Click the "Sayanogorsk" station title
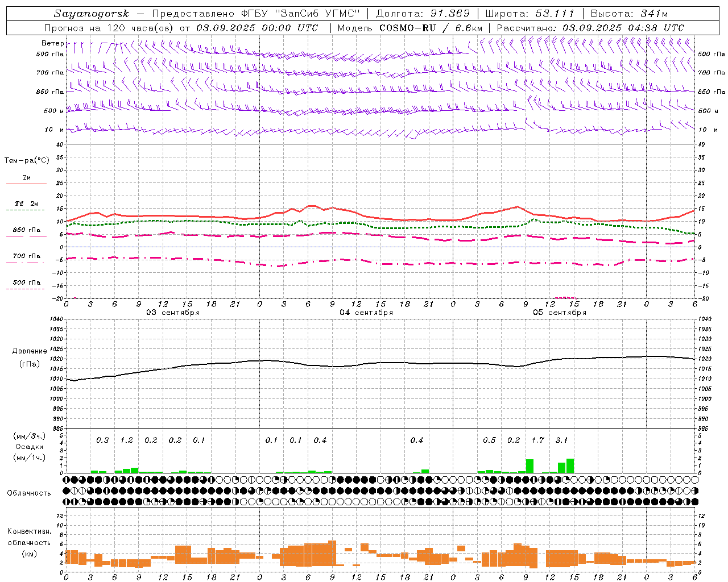This screenshot has height=582, width=728. [92, 14]
